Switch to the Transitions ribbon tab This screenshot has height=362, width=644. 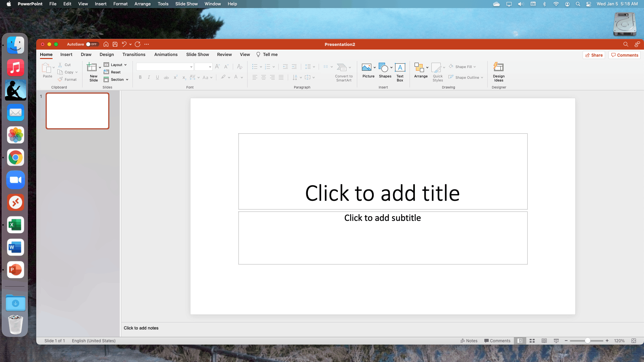134,55
